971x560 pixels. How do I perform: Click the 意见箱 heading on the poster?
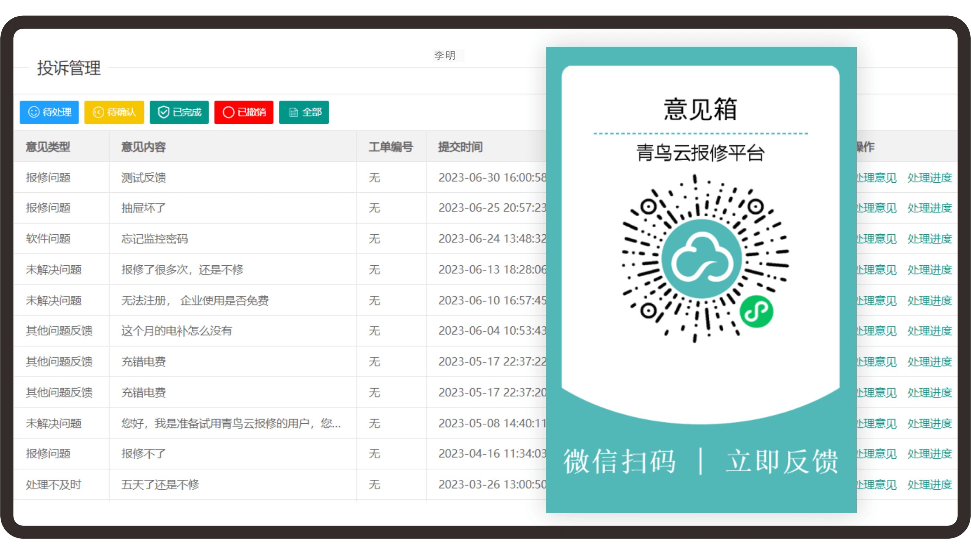pos(700,110)
